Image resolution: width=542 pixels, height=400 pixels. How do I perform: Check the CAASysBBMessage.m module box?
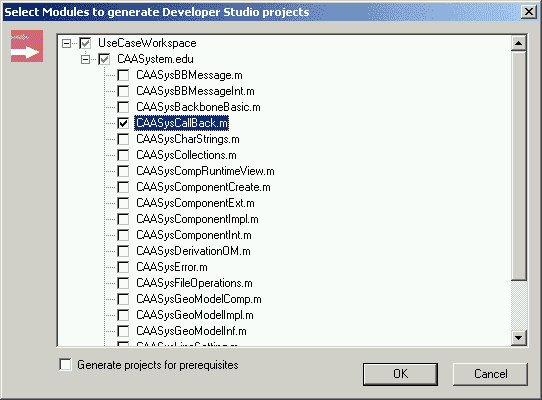(123, 75)
